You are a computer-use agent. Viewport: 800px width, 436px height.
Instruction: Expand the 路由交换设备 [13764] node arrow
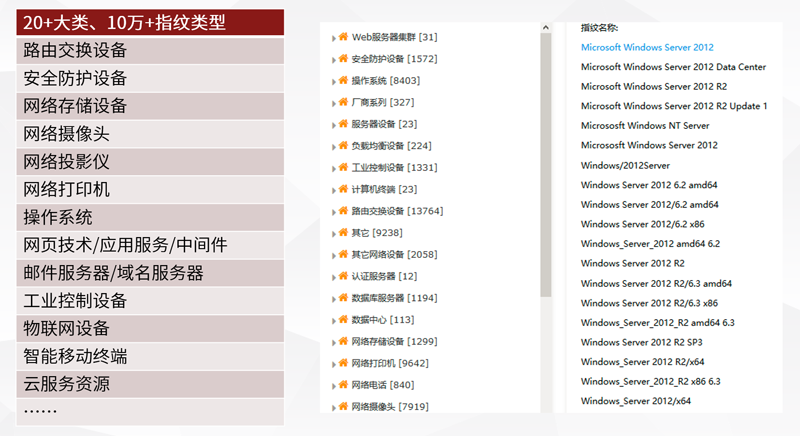[x=333, y=212]
